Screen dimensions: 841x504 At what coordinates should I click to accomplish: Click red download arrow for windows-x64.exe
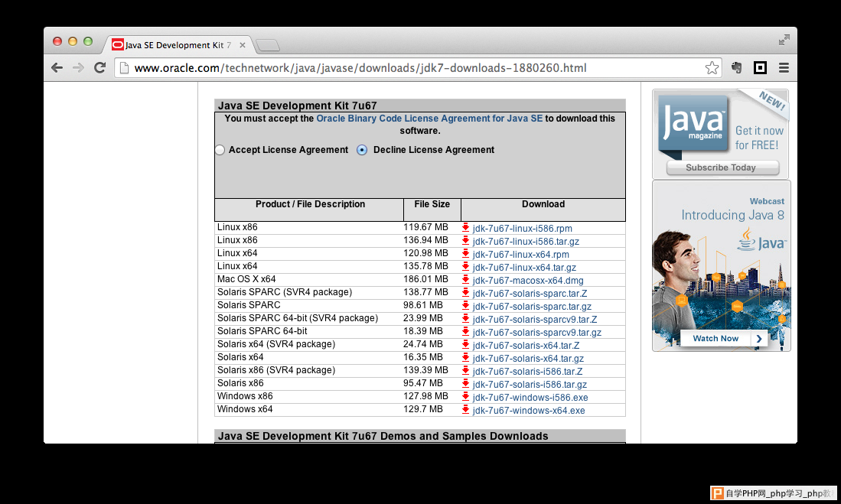coord(465,410)
